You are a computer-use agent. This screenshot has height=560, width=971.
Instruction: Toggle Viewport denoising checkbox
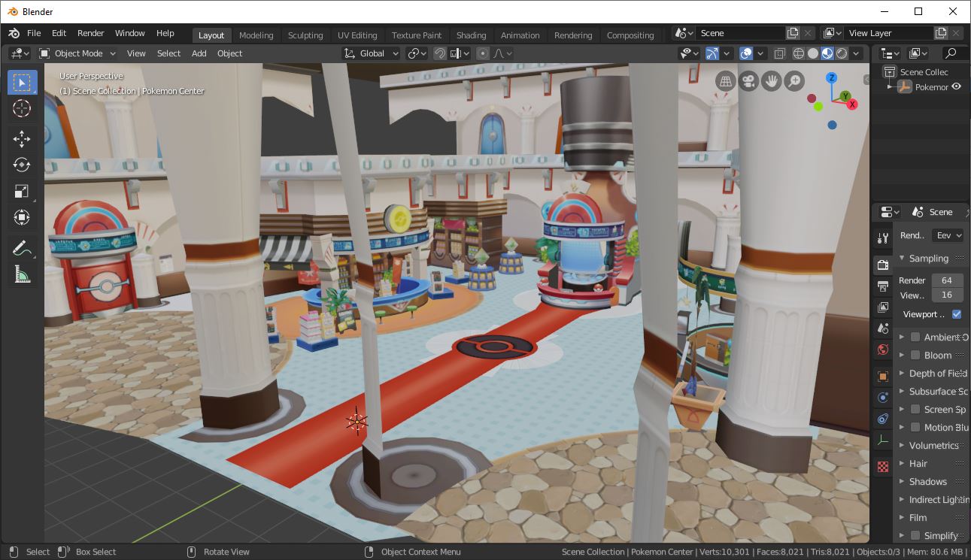point(957,314)
